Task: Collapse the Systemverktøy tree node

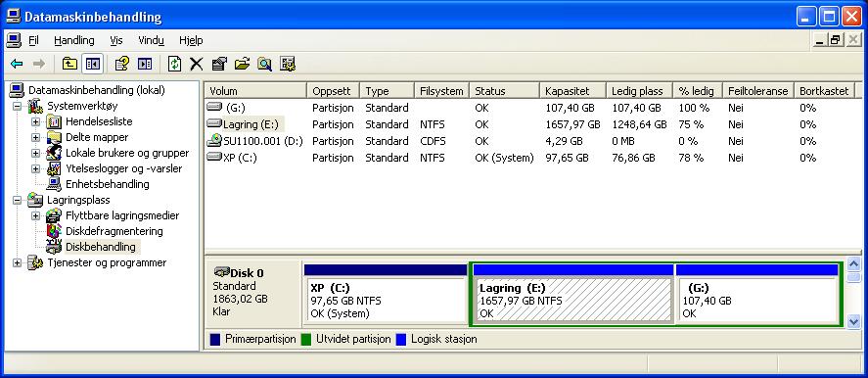Action: 18,106
